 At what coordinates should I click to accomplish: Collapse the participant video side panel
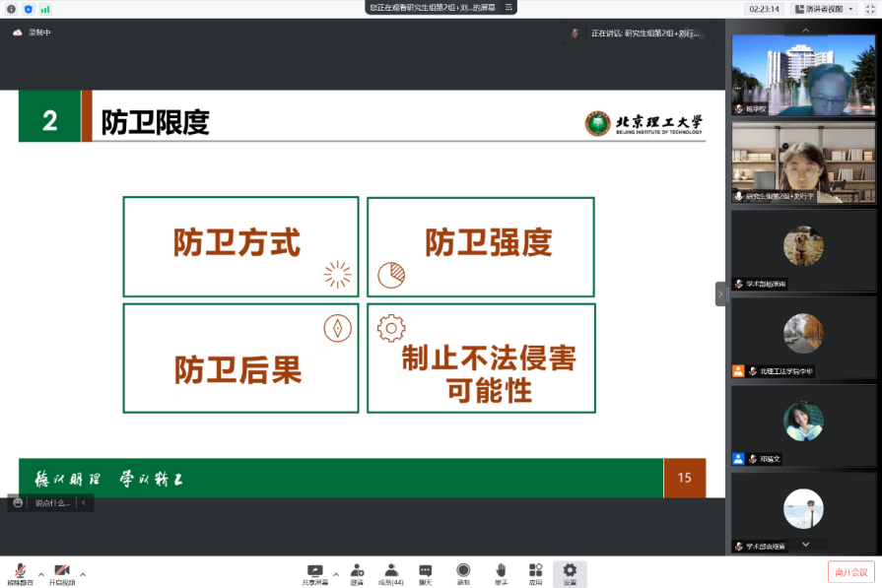(x=720, y=294)
